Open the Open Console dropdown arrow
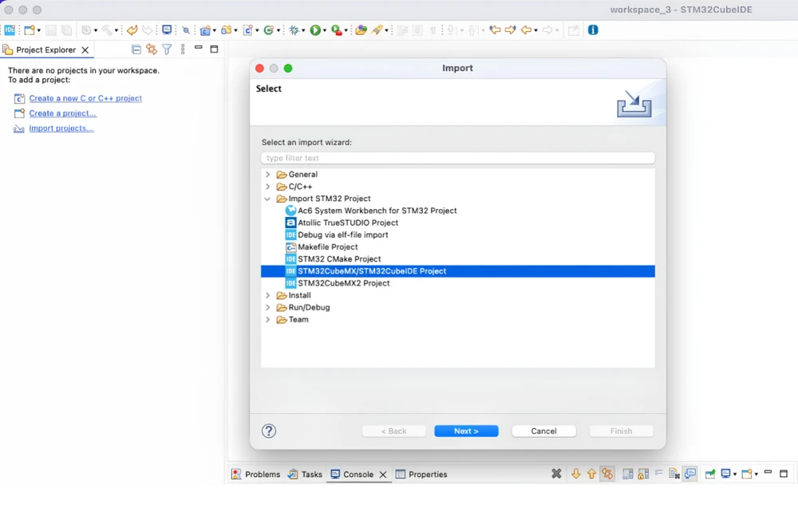 point(757,475)
